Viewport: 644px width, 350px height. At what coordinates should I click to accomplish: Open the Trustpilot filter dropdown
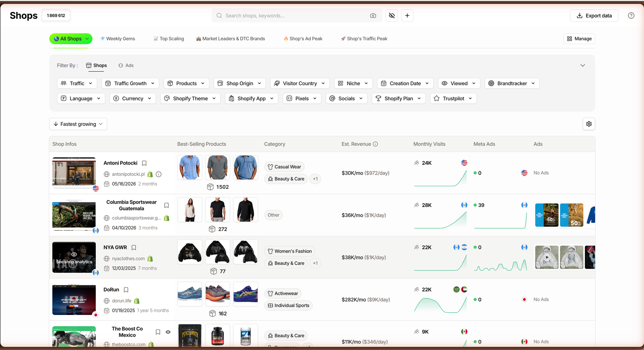[x=453, y=99]
